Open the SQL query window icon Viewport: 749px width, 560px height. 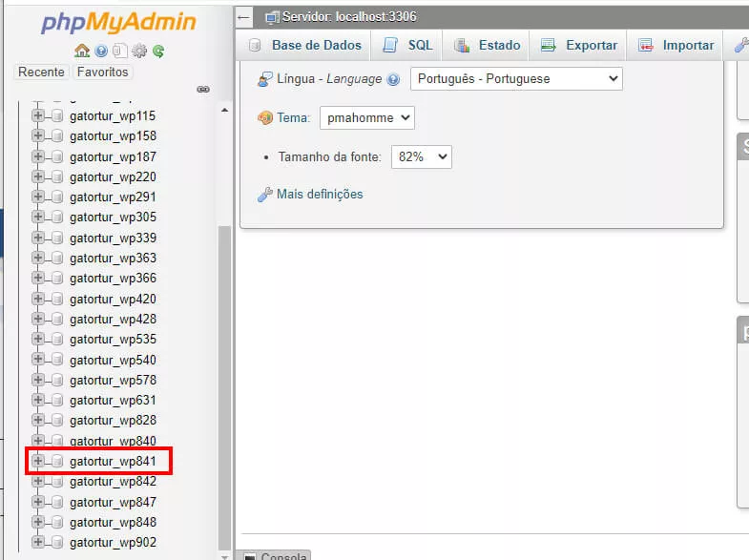(x=120, y=51)
